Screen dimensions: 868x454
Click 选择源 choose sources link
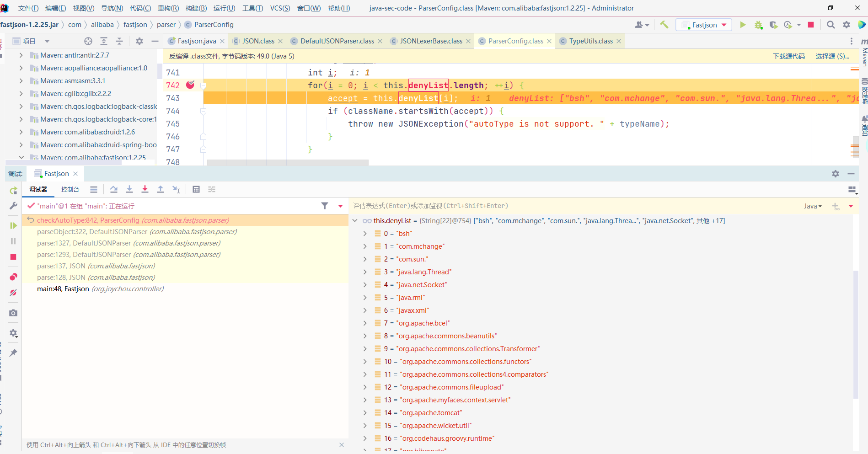(832, 56)
